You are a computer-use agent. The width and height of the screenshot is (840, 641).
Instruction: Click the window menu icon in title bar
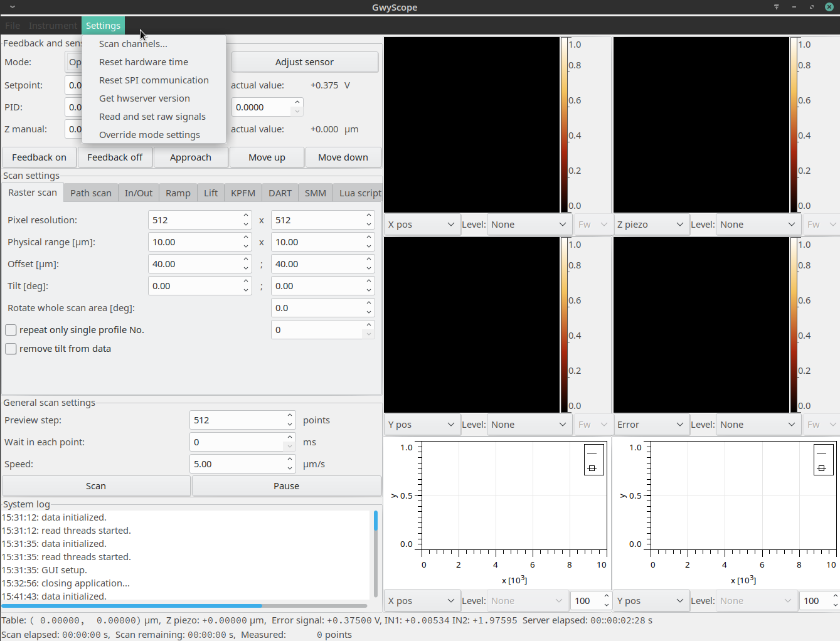(x=12, y=7)
